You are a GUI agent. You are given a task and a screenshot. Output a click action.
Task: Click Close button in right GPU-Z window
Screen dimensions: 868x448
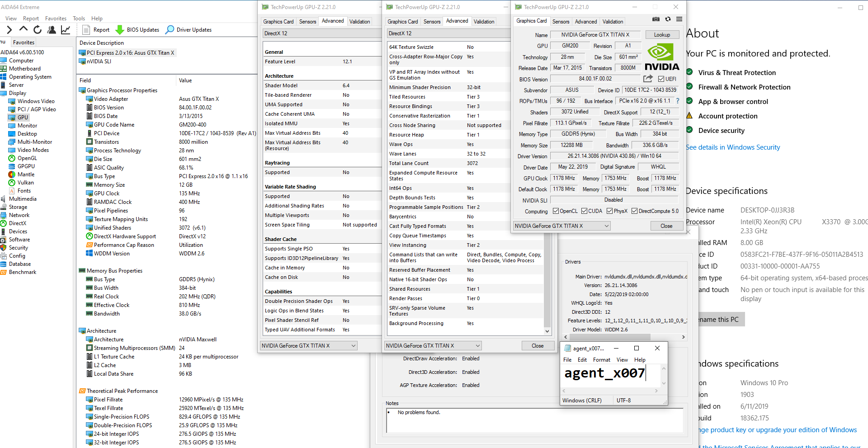666,226
